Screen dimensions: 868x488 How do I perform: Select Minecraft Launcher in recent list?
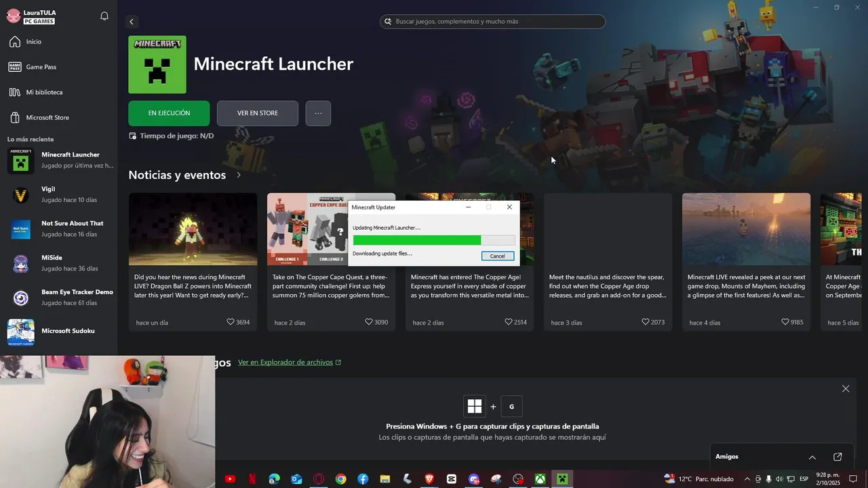click(x=60, y=160)
